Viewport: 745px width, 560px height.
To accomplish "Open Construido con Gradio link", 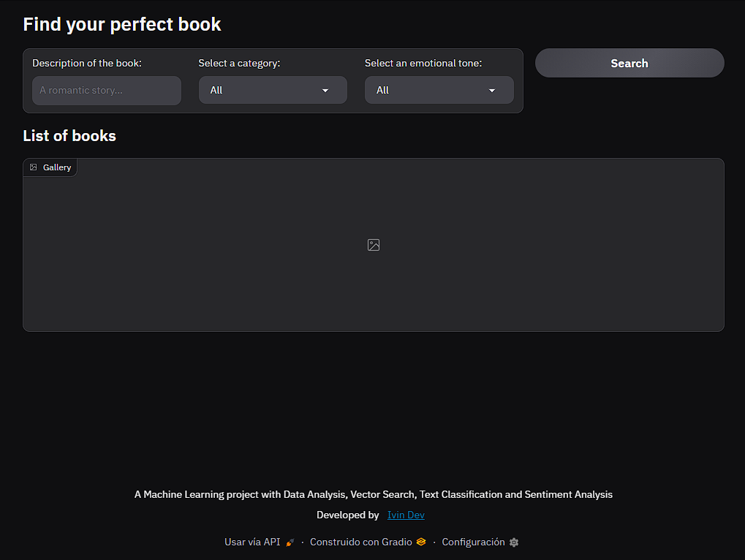I will (368, 542).
